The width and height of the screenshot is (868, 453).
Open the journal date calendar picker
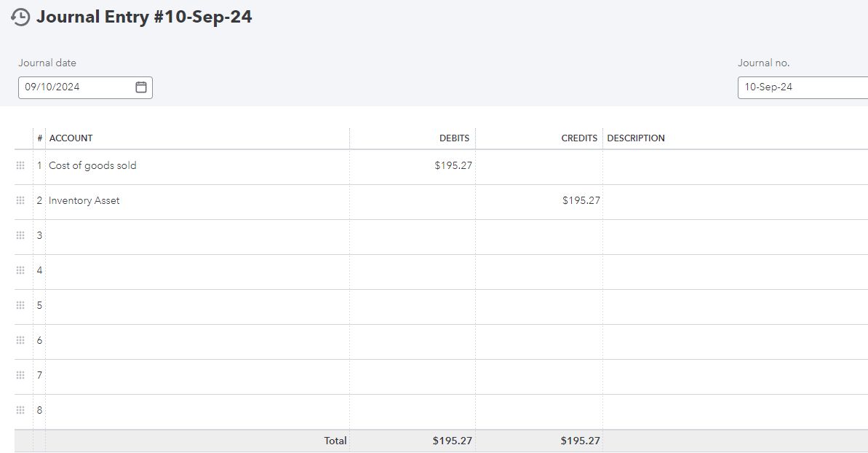tap(141, 87)
